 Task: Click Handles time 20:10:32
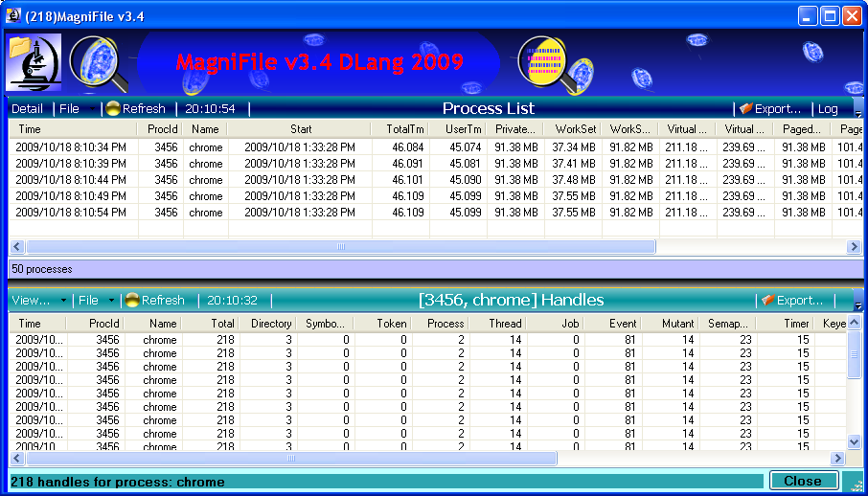[233, 301]
